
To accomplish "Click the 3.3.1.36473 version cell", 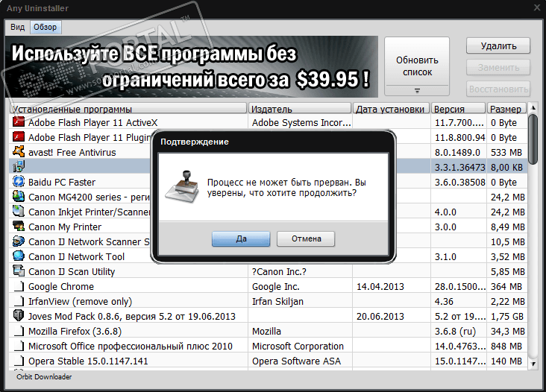I will point(459,167).
